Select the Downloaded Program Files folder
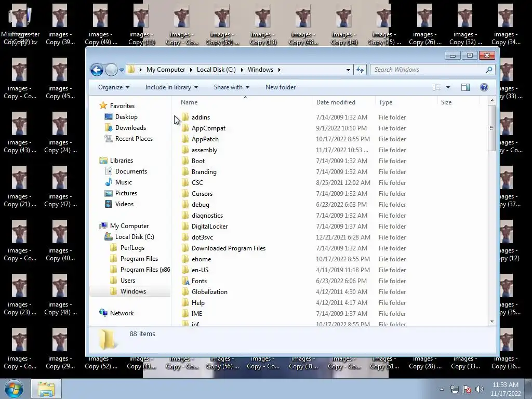The image size is (532, 399). tap(229, 248)
